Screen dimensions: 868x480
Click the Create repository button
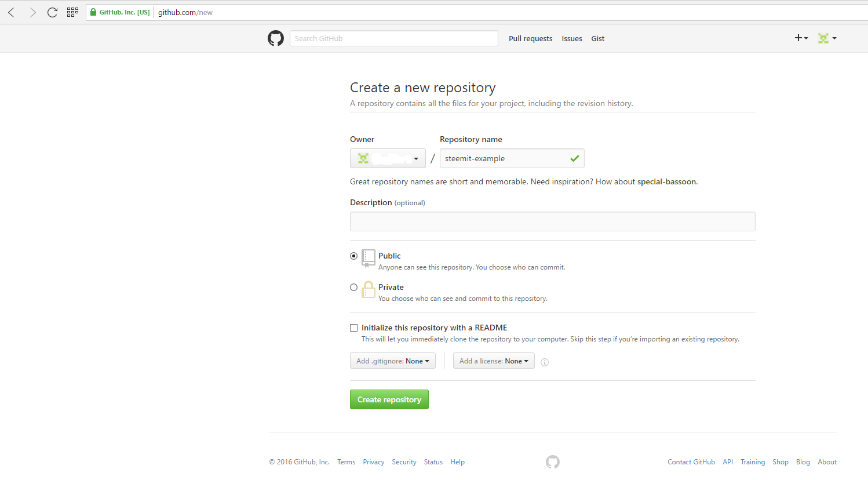pos(389,399)
